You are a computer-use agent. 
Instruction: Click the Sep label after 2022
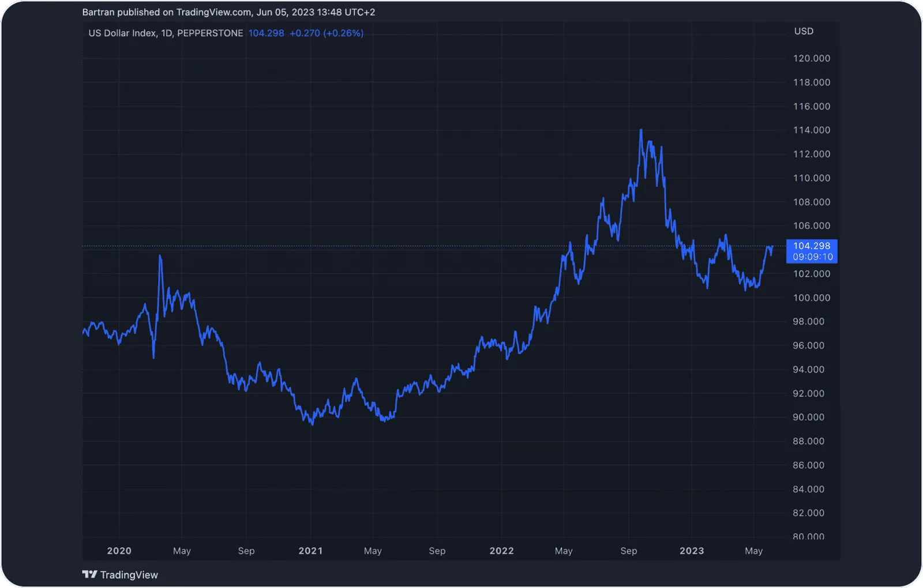coord(629,551)
